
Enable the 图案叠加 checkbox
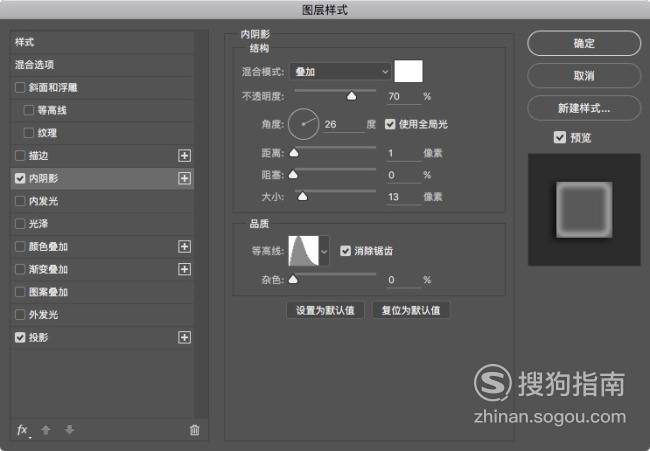pos(20,292)
